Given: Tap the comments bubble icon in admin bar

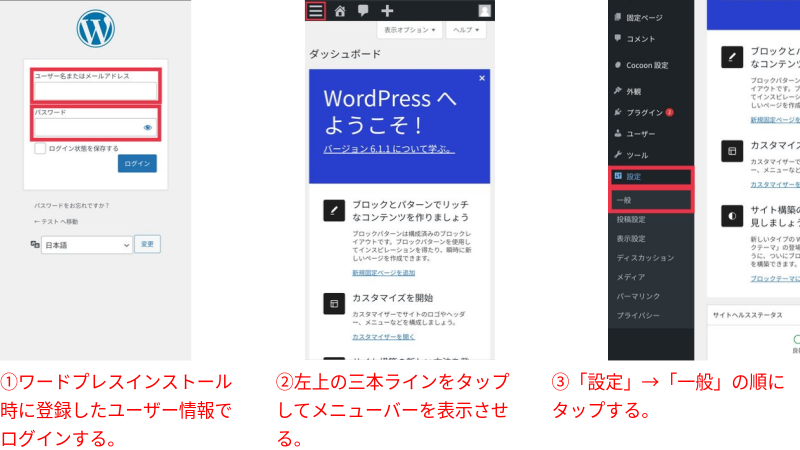Looking at the screenshot, I should 363,11.
